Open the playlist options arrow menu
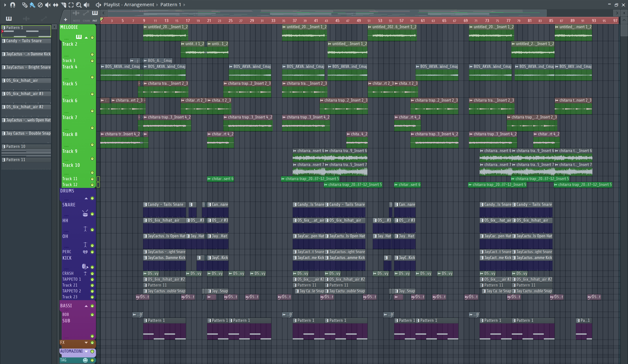The height and width of the screenshot is (364, 628). coord(5,5)
